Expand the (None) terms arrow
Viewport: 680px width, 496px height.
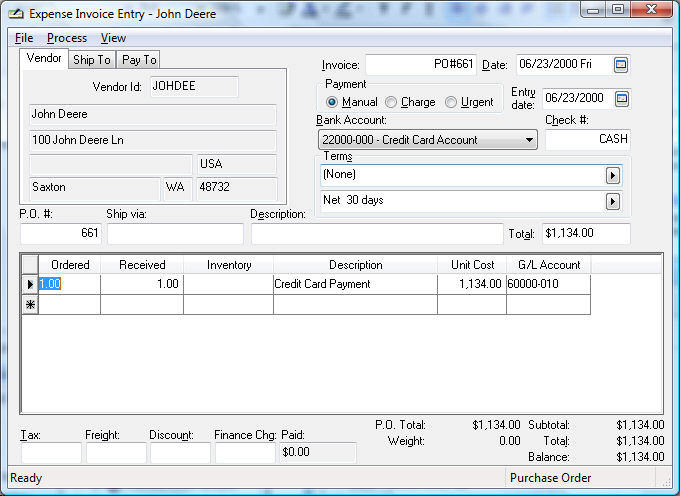point(612,176)
